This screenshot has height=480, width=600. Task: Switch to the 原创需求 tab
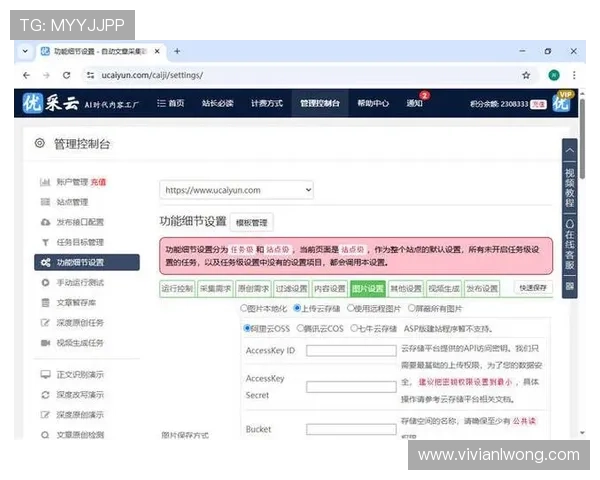[253, 288]
